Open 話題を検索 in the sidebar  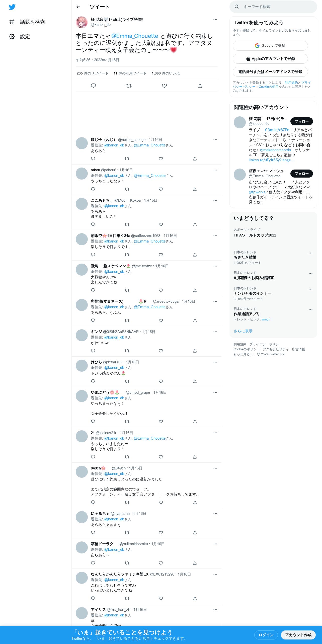pyautogui.click(x=27, y=22)
